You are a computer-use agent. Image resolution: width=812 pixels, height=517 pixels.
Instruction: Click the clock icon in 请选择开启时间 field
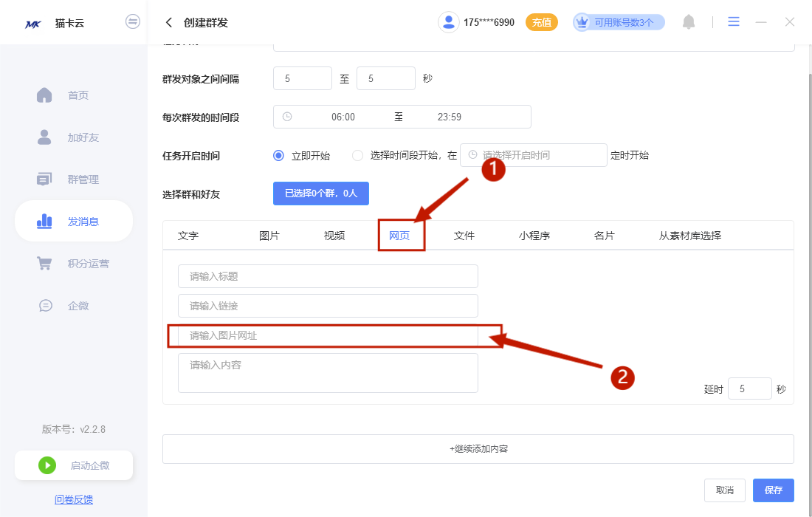[472, 155]
